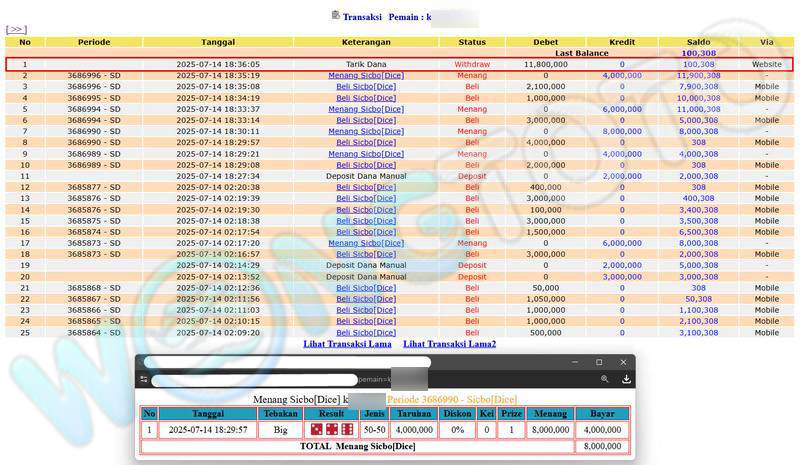Open Menang Sicbo[Dice] link in row 2
800x465 pixels.
(x=366, y=75)
